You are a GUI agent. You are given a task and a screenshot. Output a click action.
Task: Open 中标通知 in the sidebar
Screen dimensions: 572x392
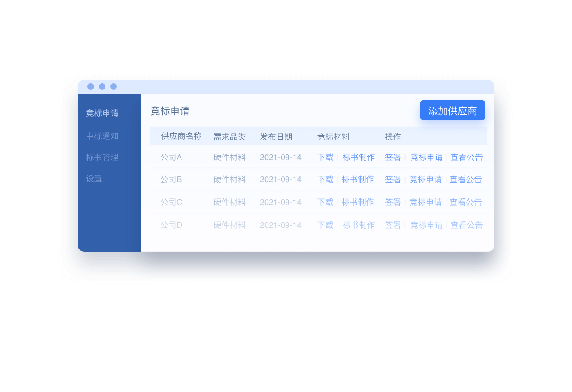pyautogui.click(x=102, y=136)
